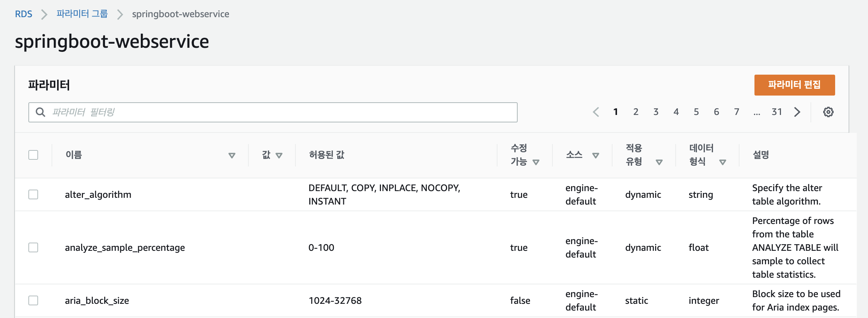Click 'false' in the aria_block_size row
This screenshot has width=868, height=318.
520,301
